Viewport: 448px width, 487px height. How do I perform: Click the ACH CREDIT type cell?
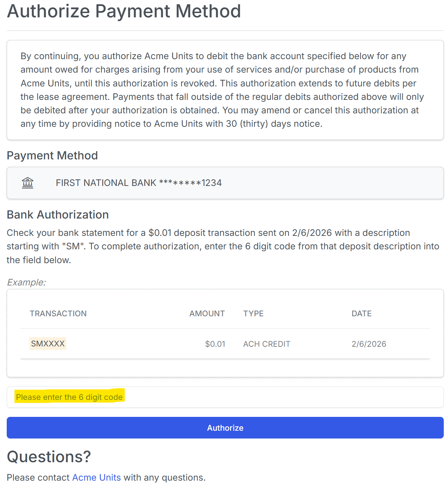point(267,344)
